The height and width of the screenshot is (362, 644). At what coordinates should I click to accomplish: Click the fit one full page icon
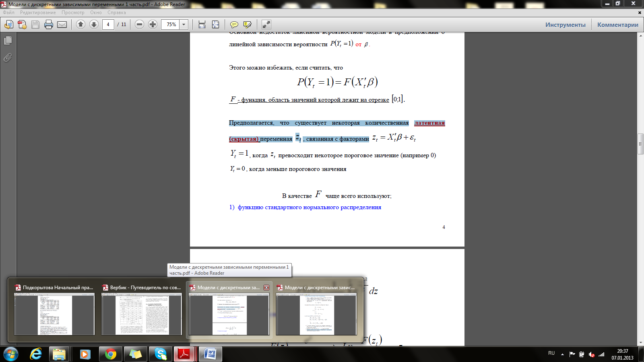pyautogui.click(x=215, y=25)
